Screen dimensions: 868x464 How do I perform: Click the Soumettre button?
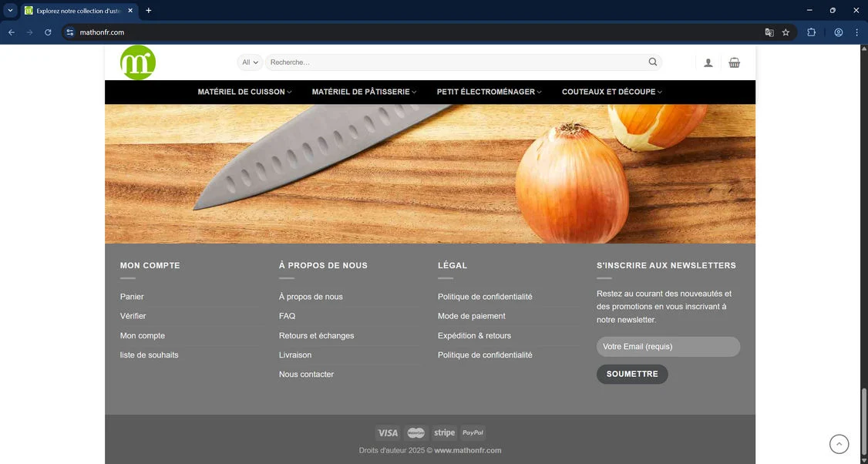[632, 375]
